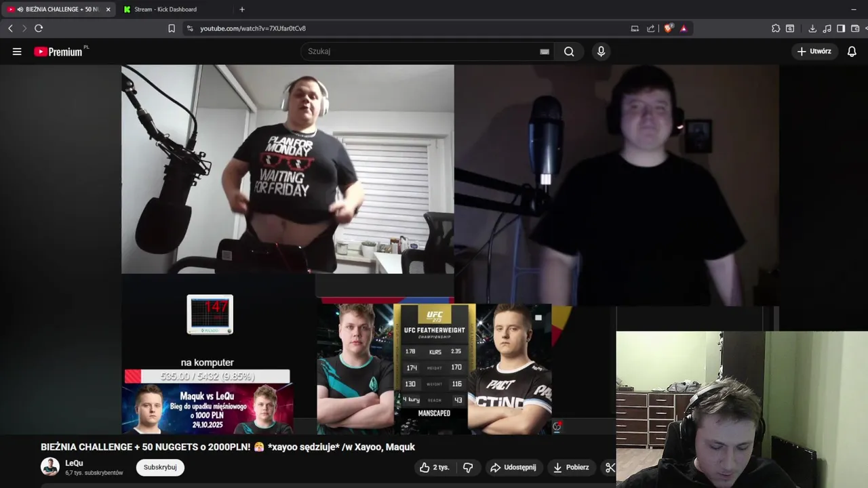
Task: Click the Udostępnij share button
Action: [x=513, y=468]
